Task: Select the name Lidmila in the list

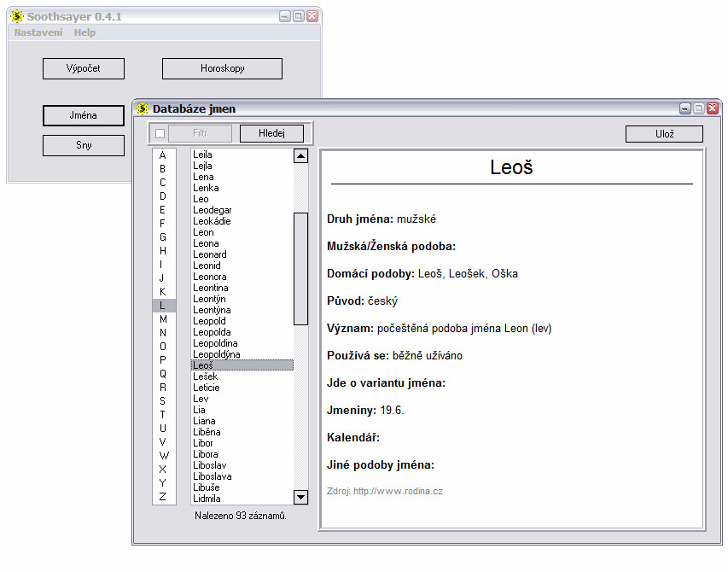Action: (x=242, y=499)
